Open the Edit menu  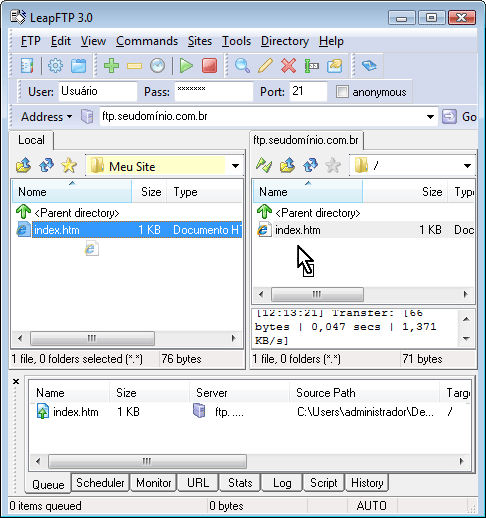tap(61, 41)
